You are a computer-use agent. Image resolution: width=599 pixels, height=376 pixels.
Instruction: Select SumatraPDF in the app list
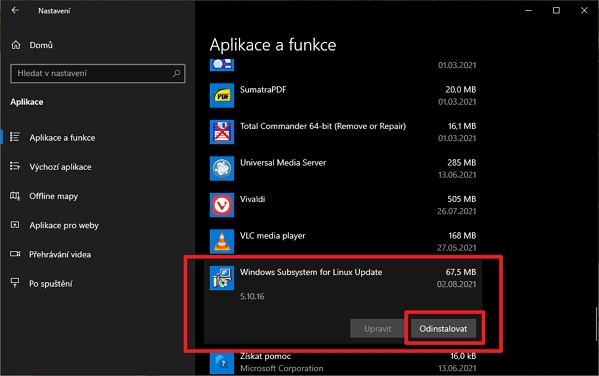click(x=263, y=89)
